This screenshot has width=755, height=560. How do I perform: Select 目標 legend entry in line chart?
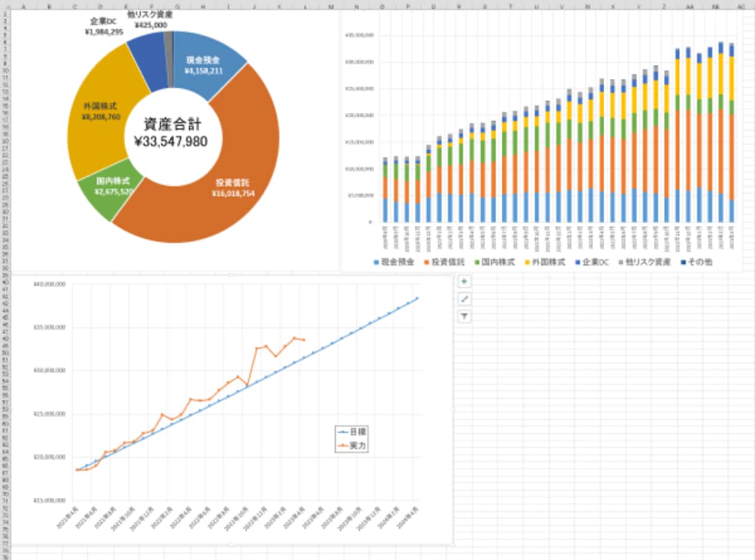(x=352, y=431)
